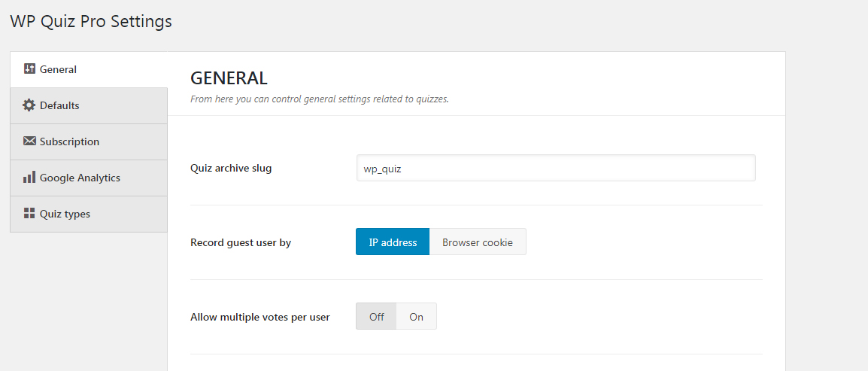The height and width of the screenshot is (371, 868).
Task: Turn On multiple votes per user
Action: (x=416, y=316)
